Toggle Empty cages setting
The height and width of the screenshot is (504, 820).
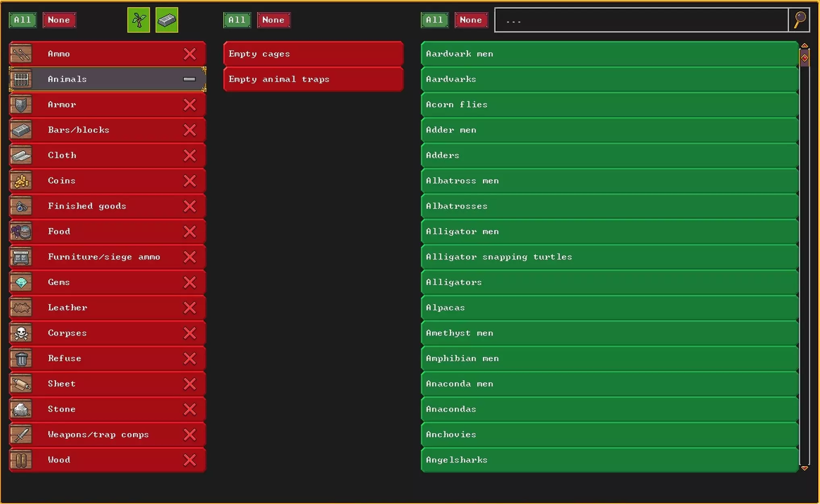pyautogui.click(x=313, y=54)
